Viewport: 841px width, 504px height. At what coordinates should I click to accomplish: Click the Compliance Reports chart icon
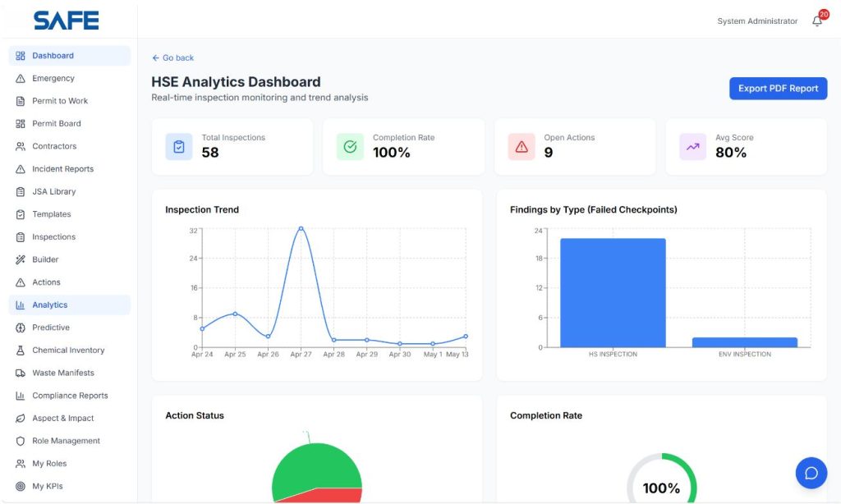coord(21,395)
